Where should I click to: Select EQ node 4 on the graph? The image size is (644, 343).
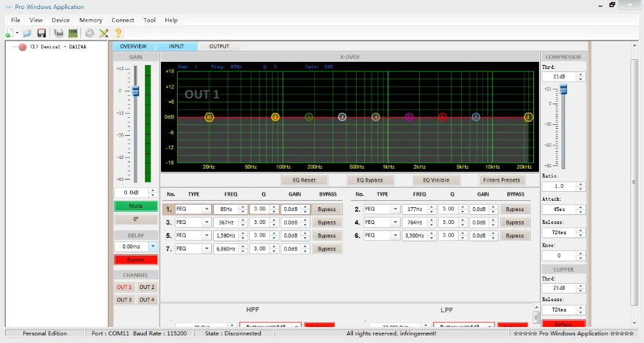(375, 117)
